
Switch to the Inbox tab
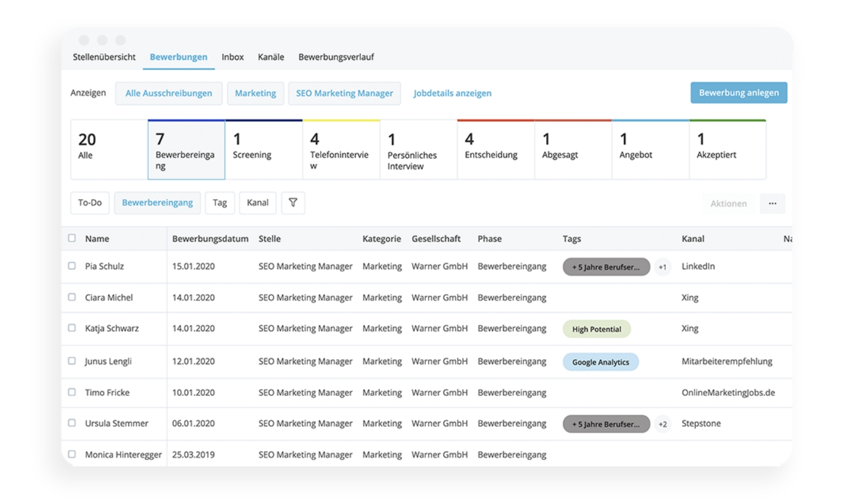(x=233, y=57)
